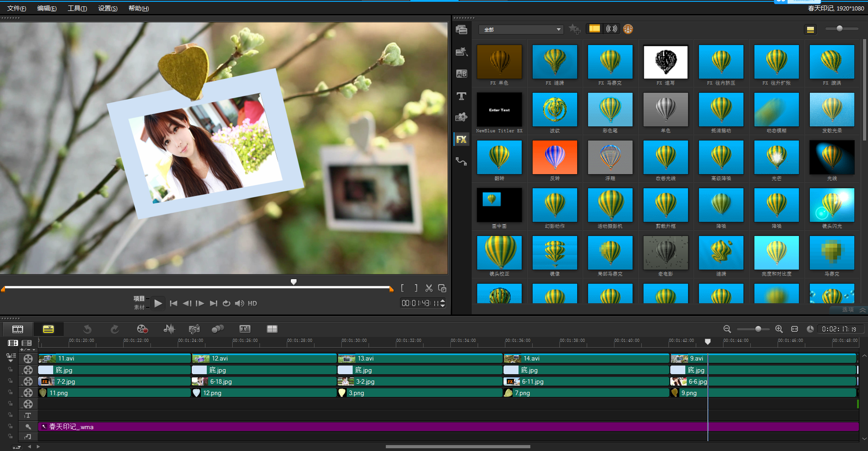Image resolution: width=868 pixels, height=451 pixels.
Task: Toggle ripple editing on overlay track with 底.jpg
Action: click(10, 370)
